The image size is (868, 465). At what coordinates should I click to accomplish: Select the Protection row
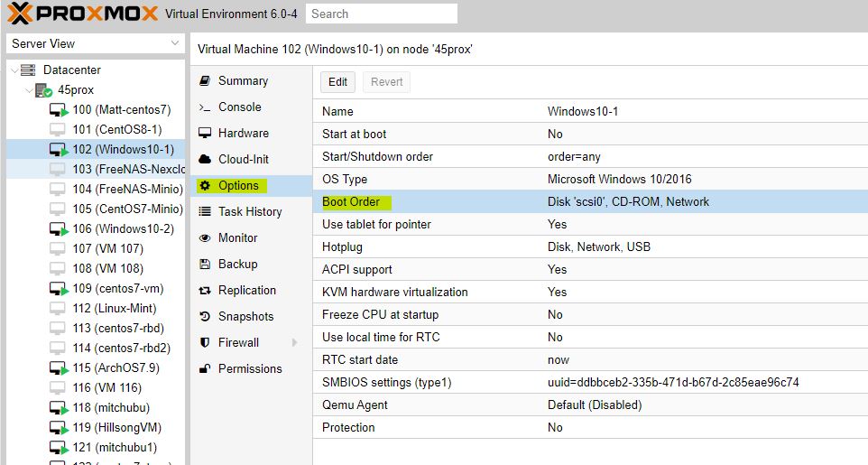point(590,428)
